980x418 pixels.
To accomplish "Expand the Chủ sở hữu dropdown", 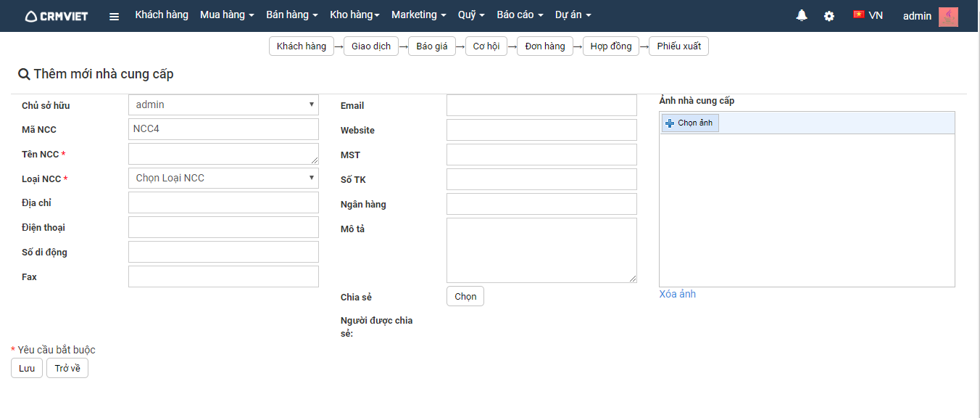I will (x=223, y=105).
